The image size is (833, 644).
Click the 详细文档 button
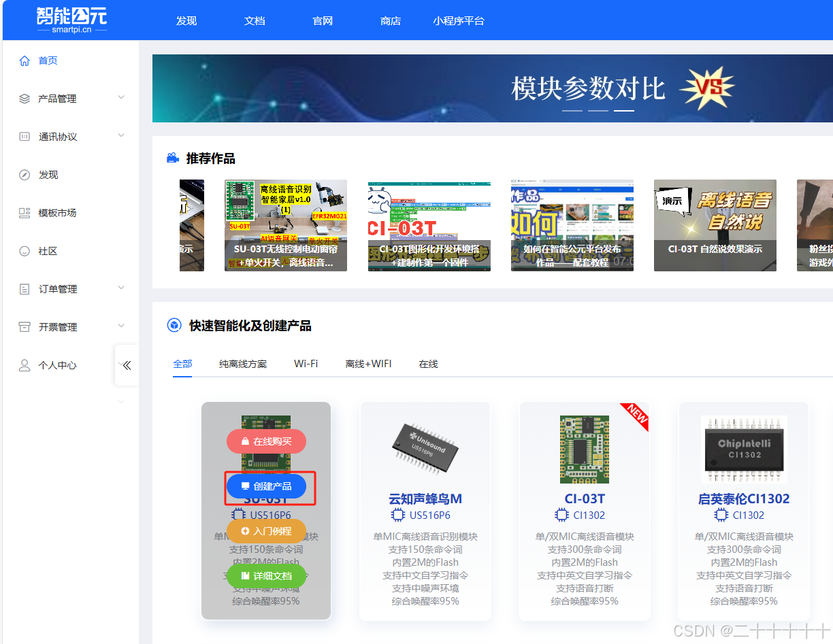[x=266, y=576]
